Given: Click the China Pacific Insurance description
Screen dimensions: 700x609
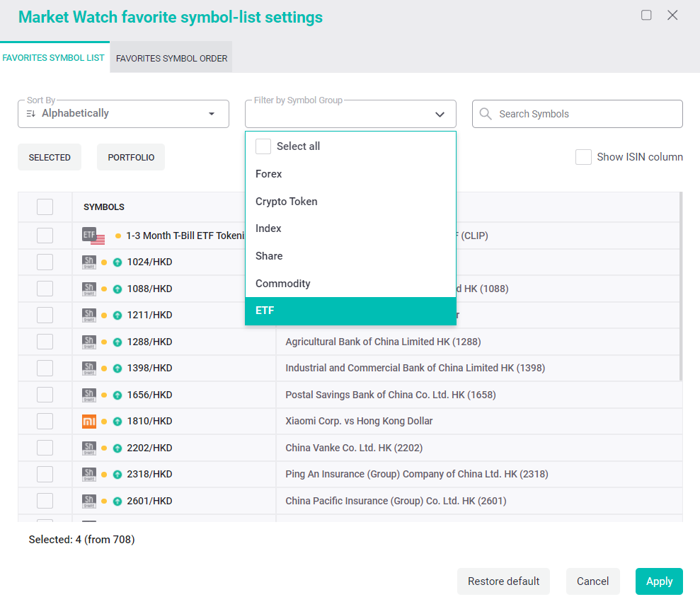Looking at the screenshot, I should pyautogui.click(x=396, y=501).
